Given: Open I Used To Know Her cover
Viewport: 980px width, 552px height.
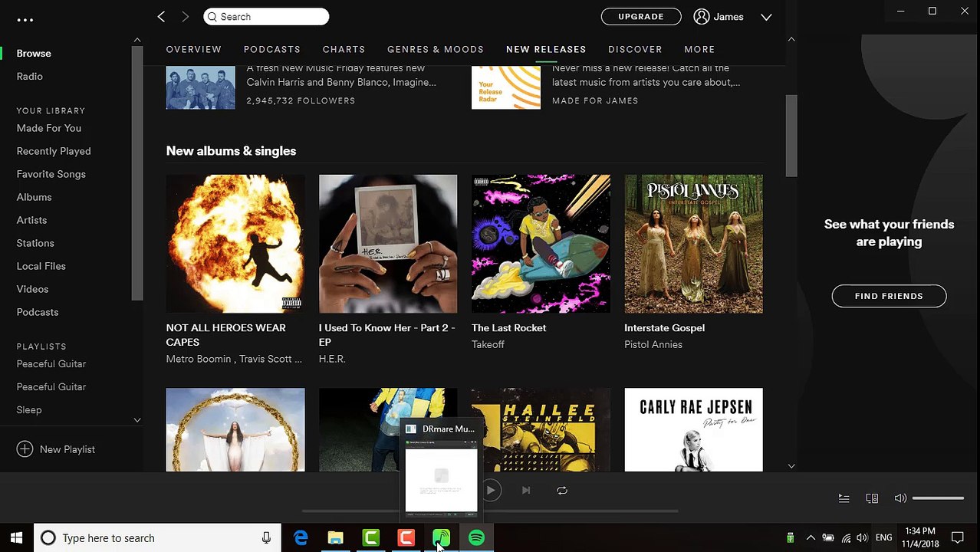Looking at the screenshot, I should tap(388, 244).
